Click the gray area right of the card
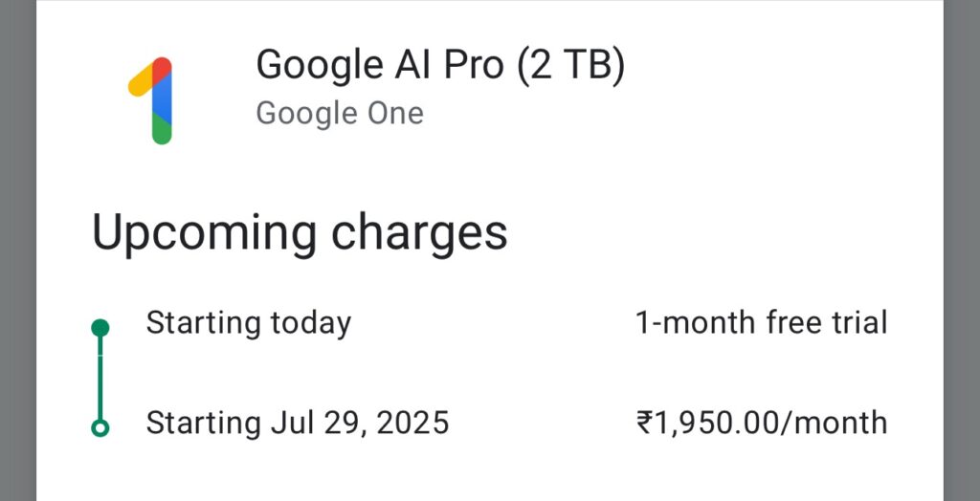980x501 pixels. point(961,250)
